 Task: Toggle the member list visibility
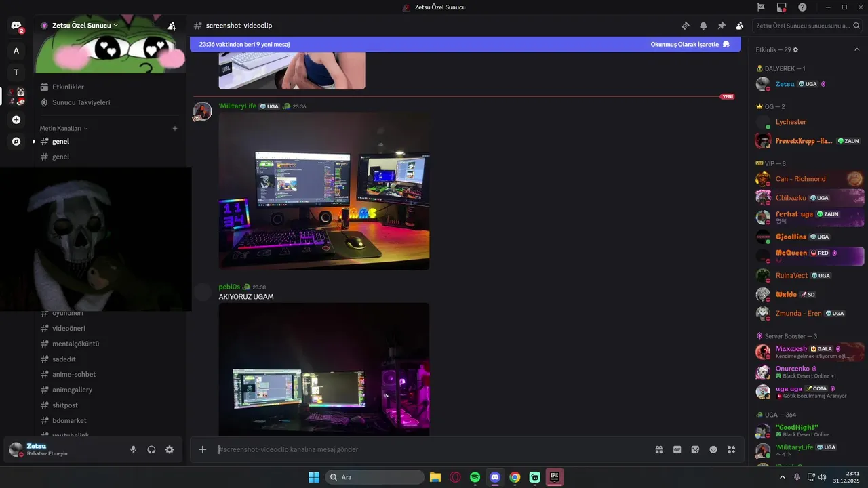739,26
